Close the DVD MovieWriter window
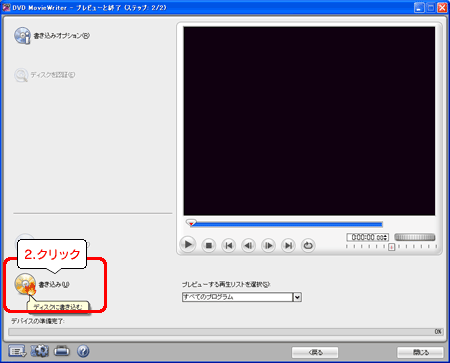450x363 pixels. click(x=442, y=7)
